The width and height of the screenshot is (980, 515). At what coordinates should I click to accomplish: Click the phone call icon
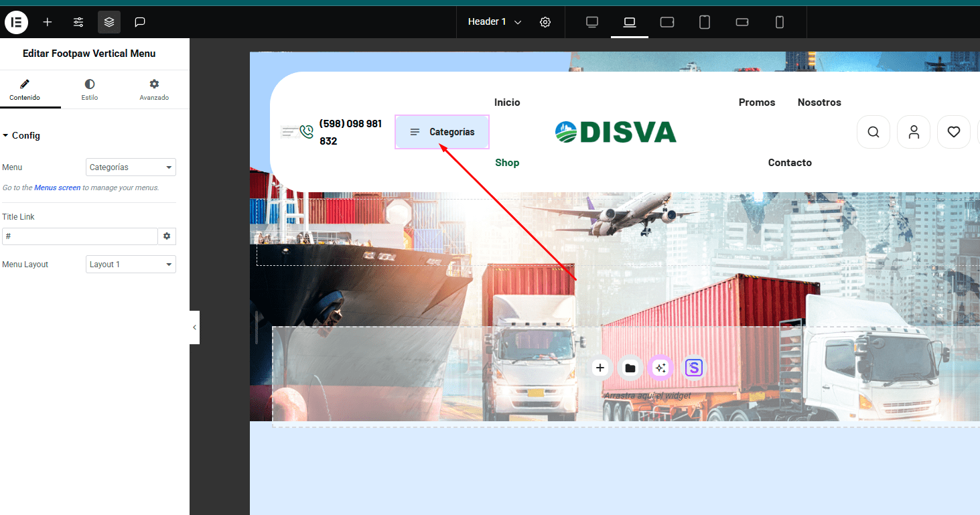[x=306, y=132]
